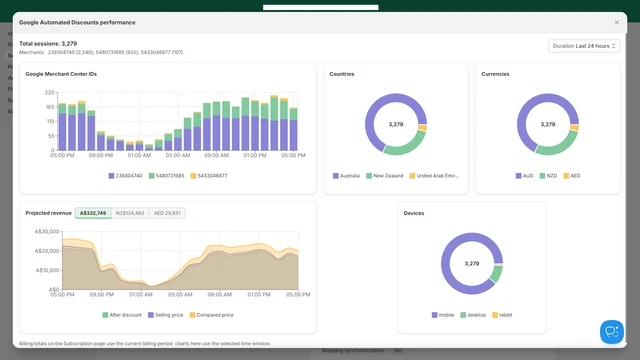
Task: Click the Google Merchant Center IDs heading
Action: click(61, 74)
